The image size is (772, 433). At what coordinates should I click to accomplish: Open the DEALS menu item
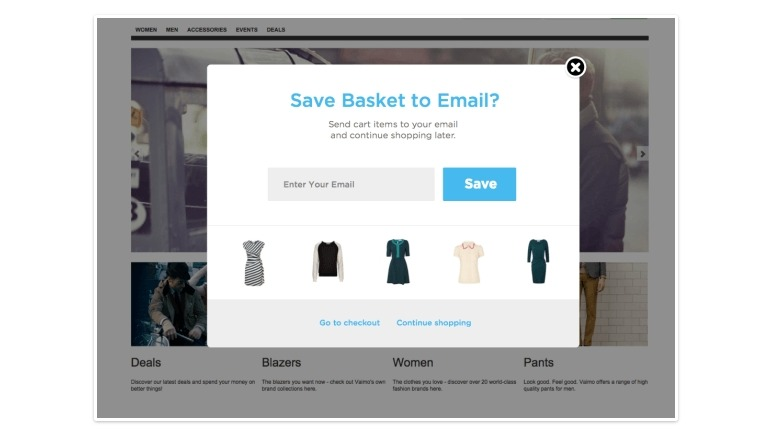[x=276, y=30]
